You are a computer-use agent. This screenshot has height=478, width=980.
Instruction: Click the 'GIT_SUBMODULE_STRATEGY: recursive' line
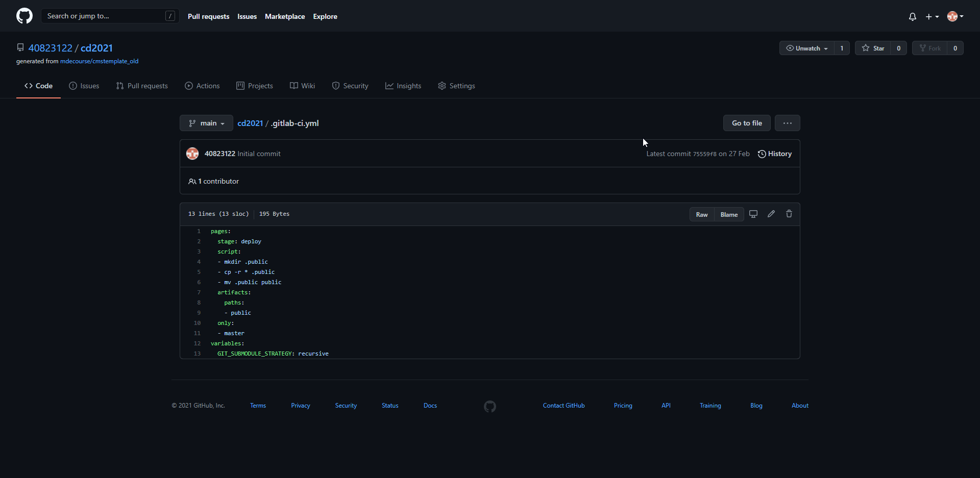pos(273,354)
